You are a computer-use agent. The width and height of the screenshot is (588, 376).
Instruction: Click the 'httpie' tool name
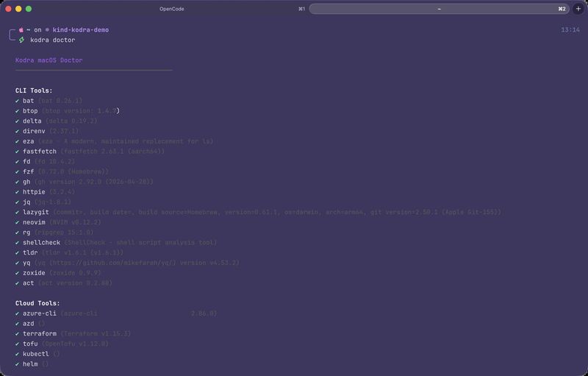coord(34,192)
